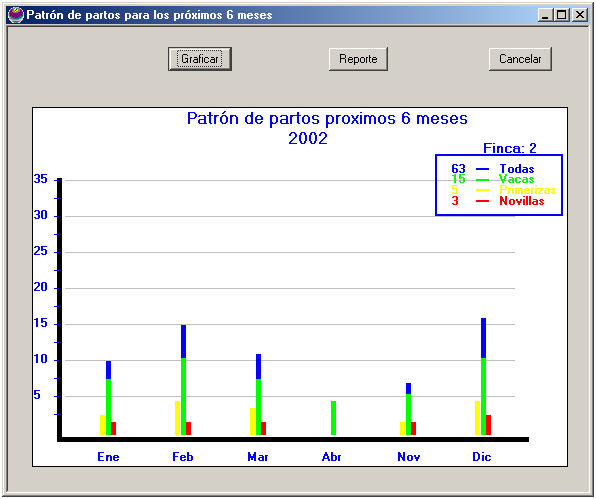Click the application icon in title bar

(16, 15)
